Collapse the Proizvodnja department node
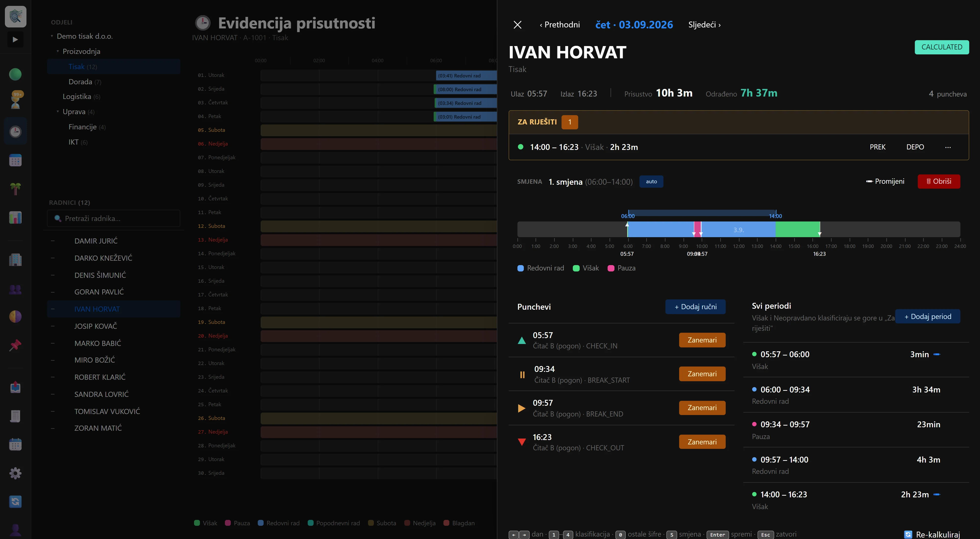This screenshot has width=980, height=539. [58, 51]
